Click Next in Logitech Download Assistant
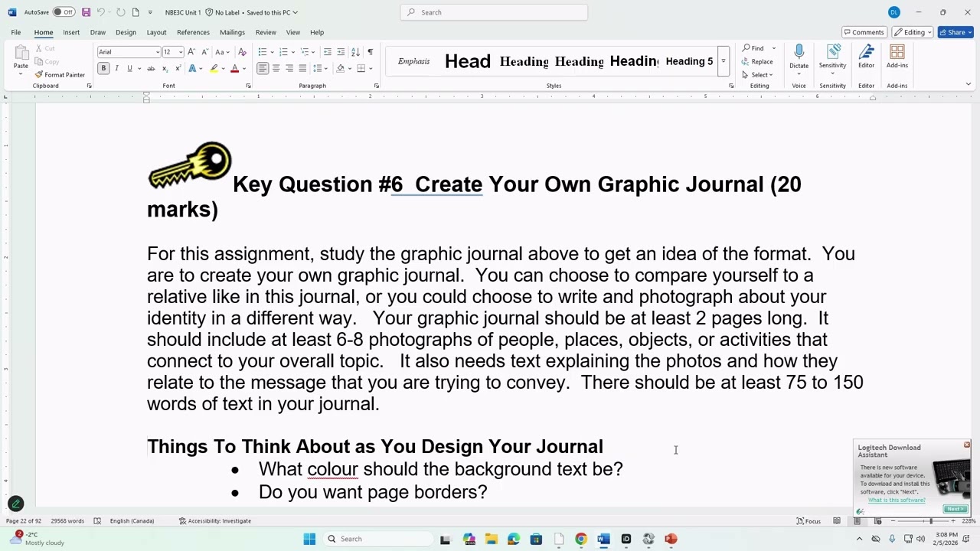 pyautogui.click(x=955, y=509)
